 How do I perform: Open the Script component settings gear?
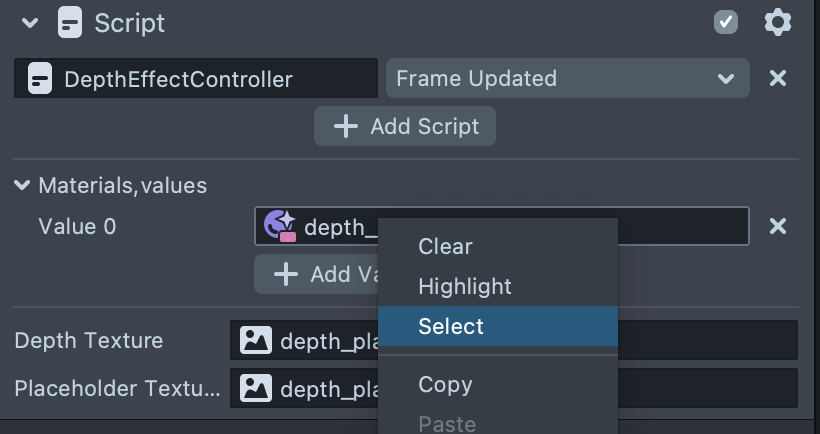[x=777, y=22]
